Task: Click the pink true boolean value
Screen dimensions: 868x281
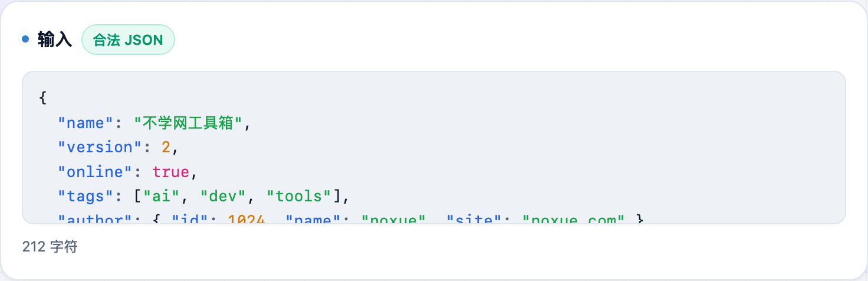Action: (170, 172)
